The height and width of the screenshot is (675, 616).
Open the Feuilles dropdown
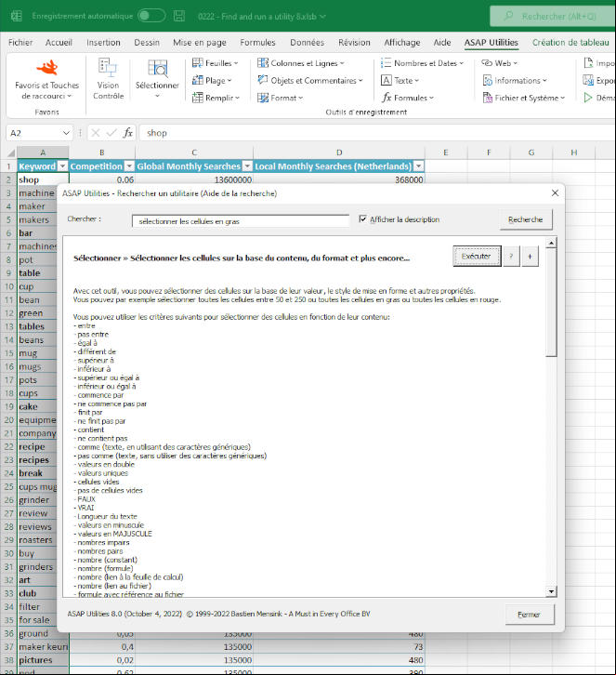pyautogui.click(x=215, y=63)
